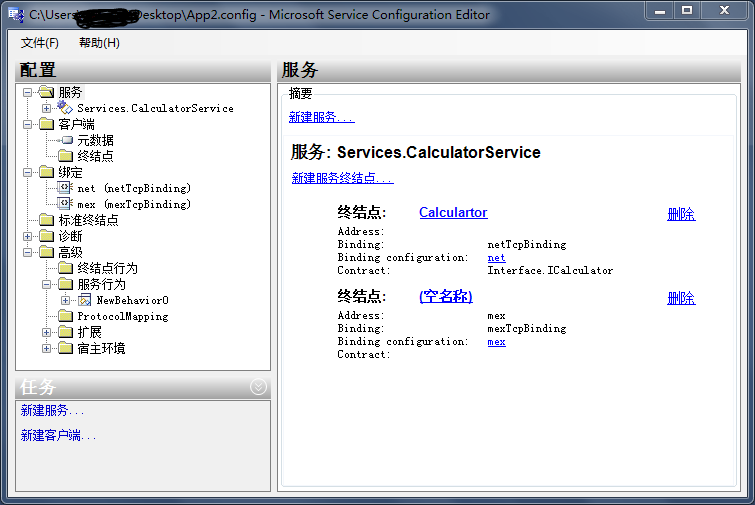Click the 终结点行为 folder icon

[x=65, y=268]
